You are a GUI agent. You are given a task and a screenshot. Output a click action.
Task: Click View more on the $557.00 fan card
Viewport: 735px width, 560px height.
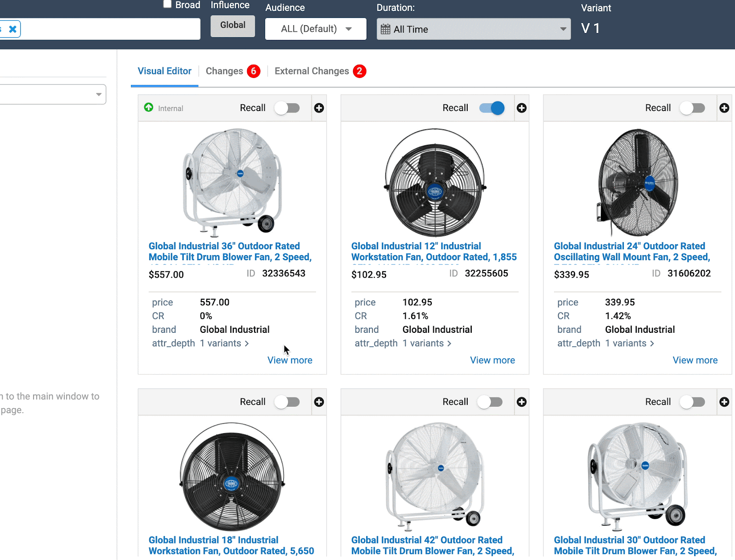pyautogui.click(x=290, y=360)
